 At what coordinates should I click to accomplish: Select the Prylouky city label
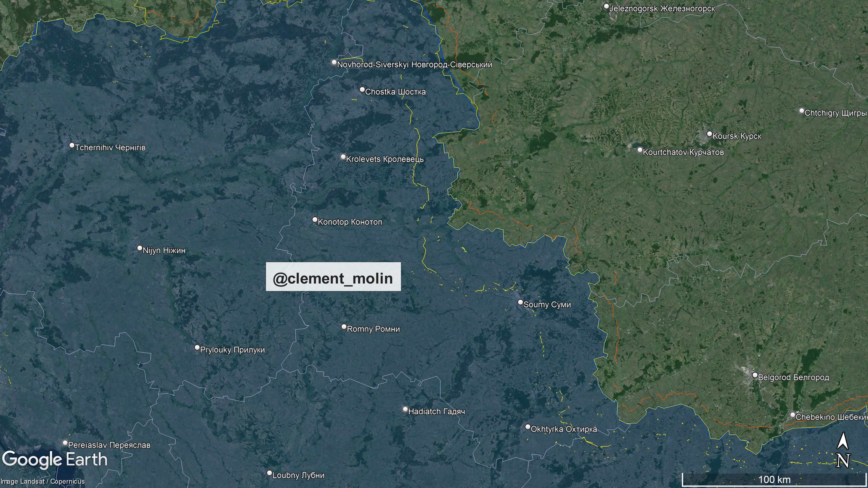pyautogui.click(x=232, y=350)
